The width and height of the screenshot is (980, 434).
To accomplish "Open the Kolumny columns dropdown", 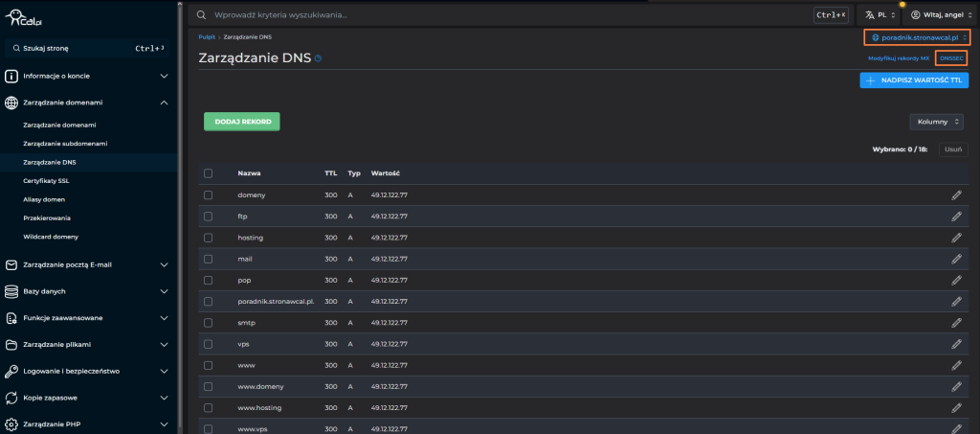I will pyautogui.click(x=936, y=122).
